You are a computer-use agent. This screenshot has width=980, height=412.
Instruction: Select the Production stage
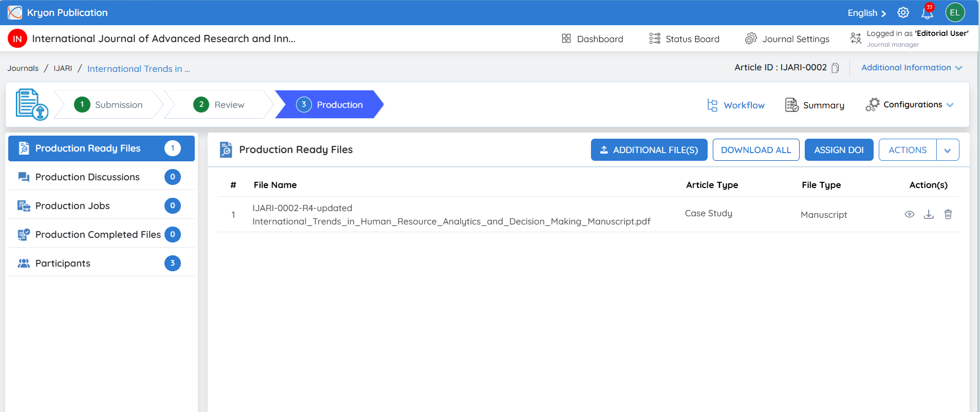329,105
